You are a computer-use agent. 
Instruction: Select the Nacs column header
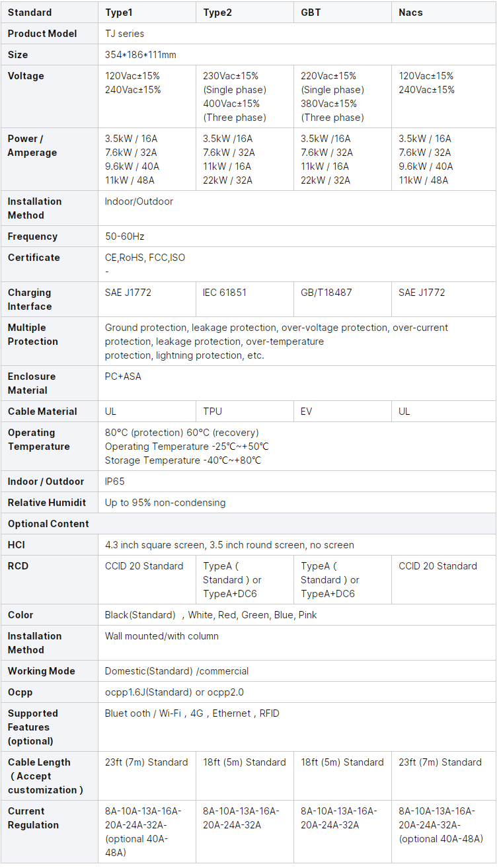(x=410, y=13)
